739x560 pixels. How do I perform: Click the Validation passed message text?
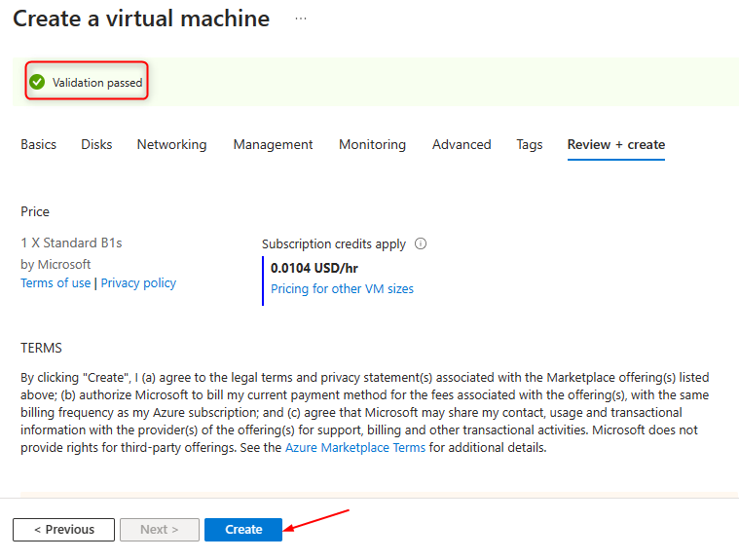tap(97, 83)
